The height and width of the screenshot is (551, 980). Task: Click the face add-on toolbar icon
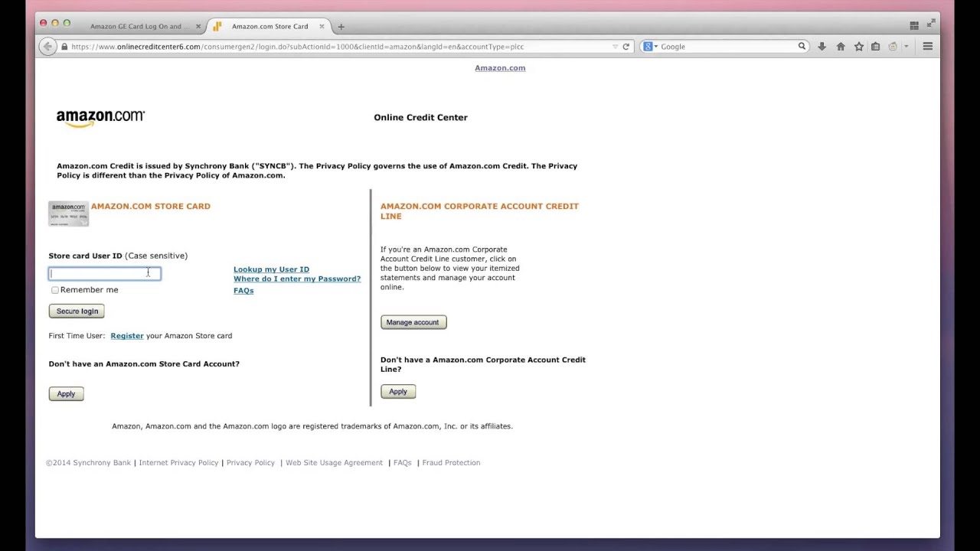893,47
